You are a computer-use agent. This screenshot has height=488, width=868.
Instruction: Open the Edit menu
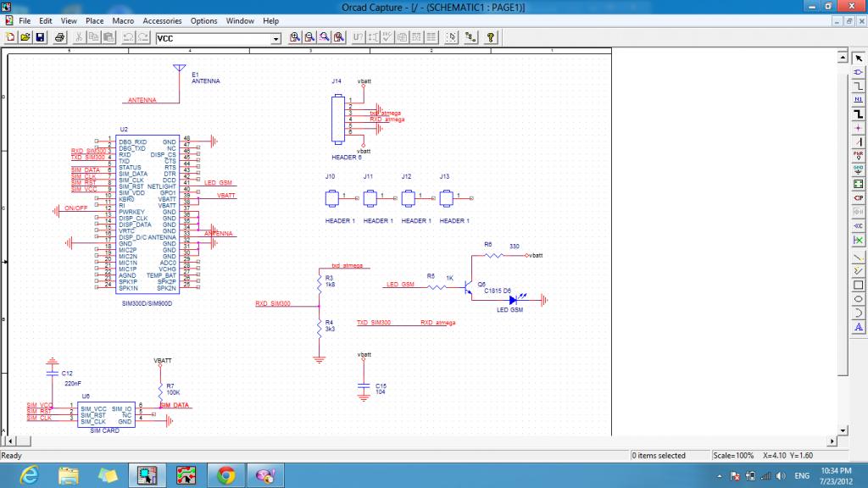pos(46,20)
